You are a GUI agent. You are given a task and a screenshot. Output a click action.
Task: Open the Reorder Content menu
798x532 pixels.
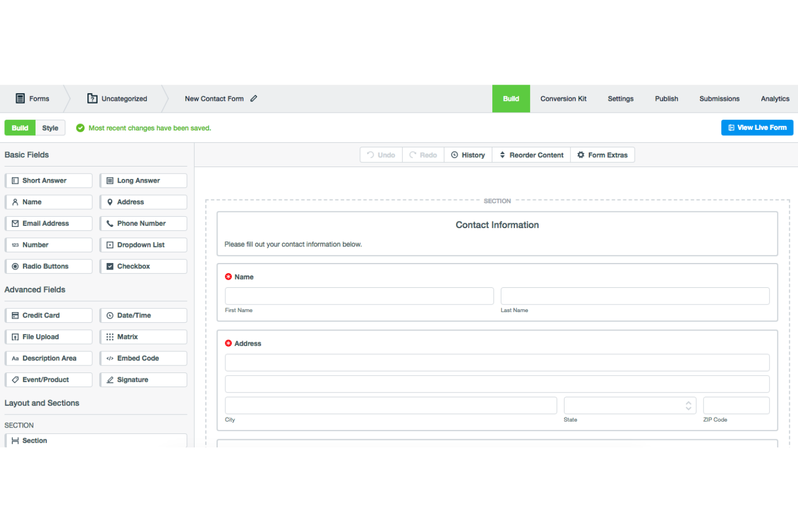[x=531, y=155]
